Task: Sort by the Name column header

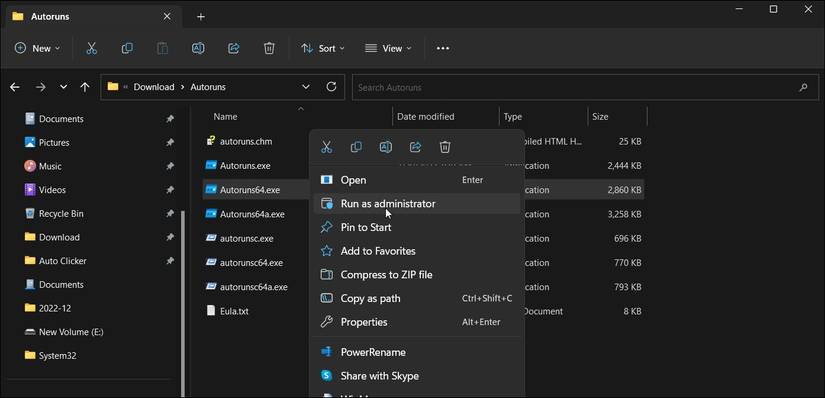Action: coord(225,117)
